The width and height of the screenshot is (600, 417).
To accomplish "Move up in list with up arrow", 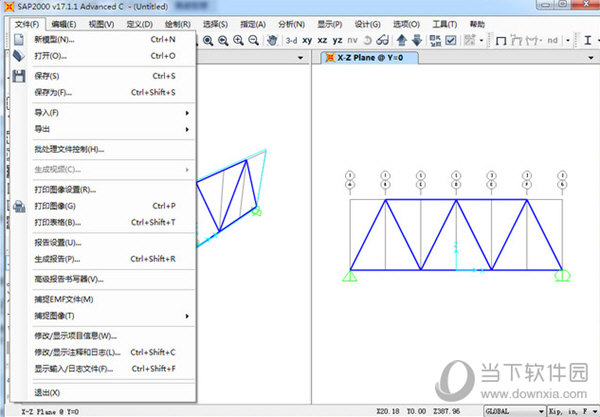I will tap(402, 40).
